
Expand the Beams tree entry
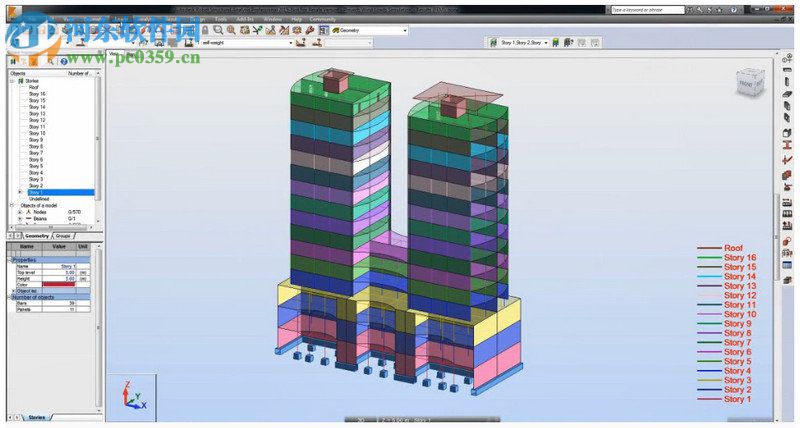pyautogui.click(x=20, y=219)
